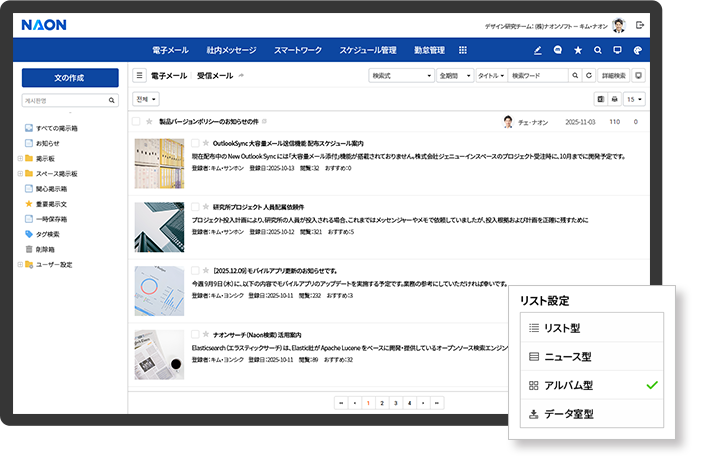Click the hamburger menu icon beside 電子メール
The height and width of the screenshot is (460, 710).
139,76
